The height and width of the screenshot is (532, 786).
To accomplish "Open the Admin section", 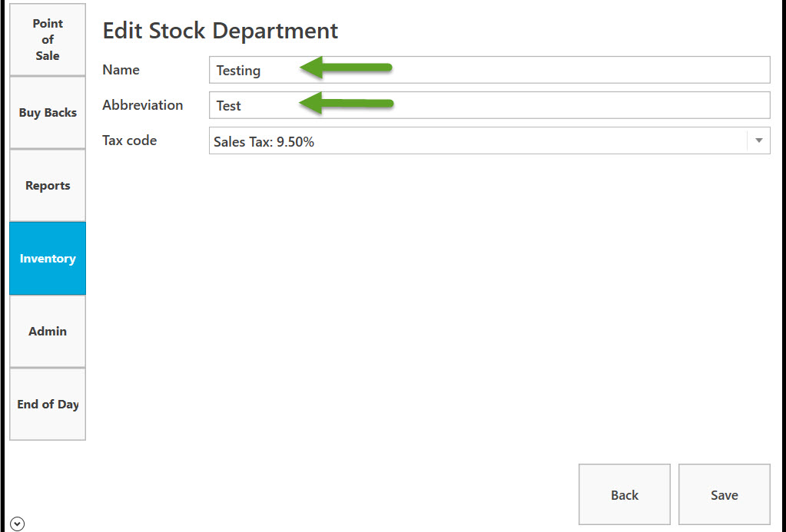I will coord(48,331).
